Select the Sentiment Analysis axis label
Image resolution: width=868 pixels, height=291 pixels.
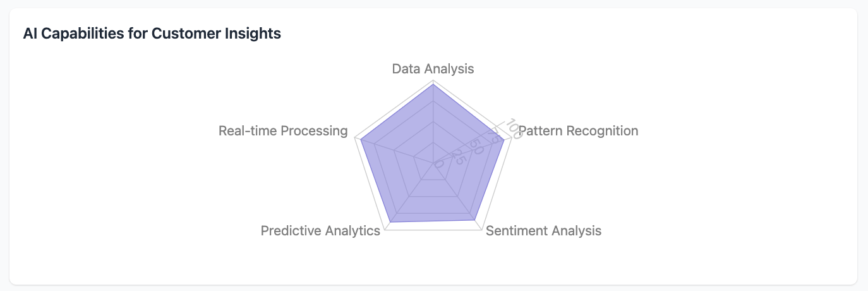pyautogui.click(x=543, y=230)
